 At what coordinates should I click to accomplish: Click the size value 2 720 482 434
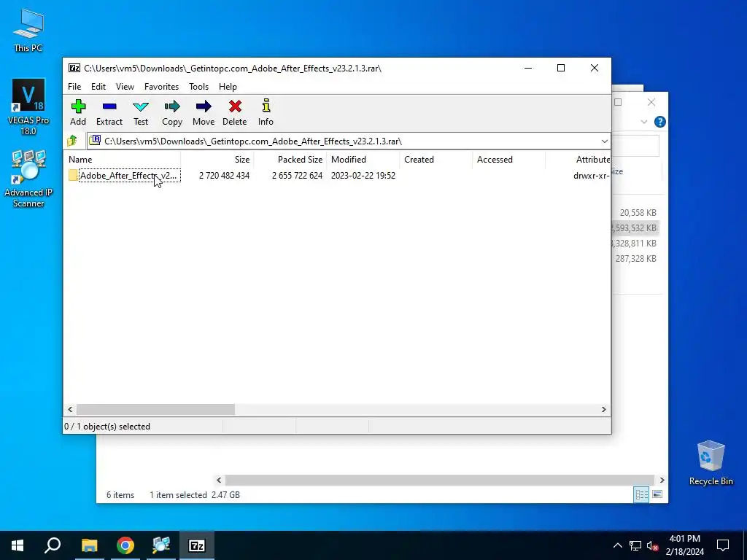tap(224, 175)
